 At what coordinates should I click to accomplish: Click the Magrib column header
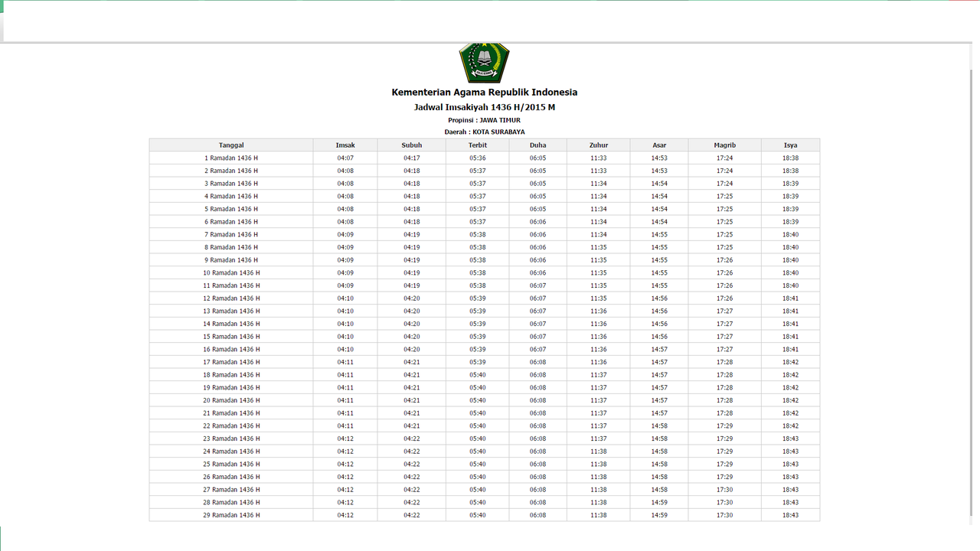[x=725, y=145]
